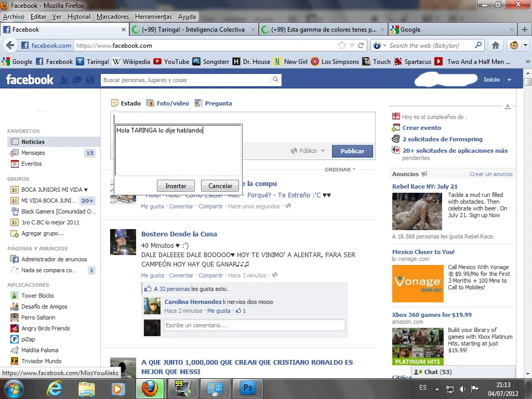Click the Publicar button
Image resolution: width=532 pixels, height=399 pixels.
pos(352,151)
